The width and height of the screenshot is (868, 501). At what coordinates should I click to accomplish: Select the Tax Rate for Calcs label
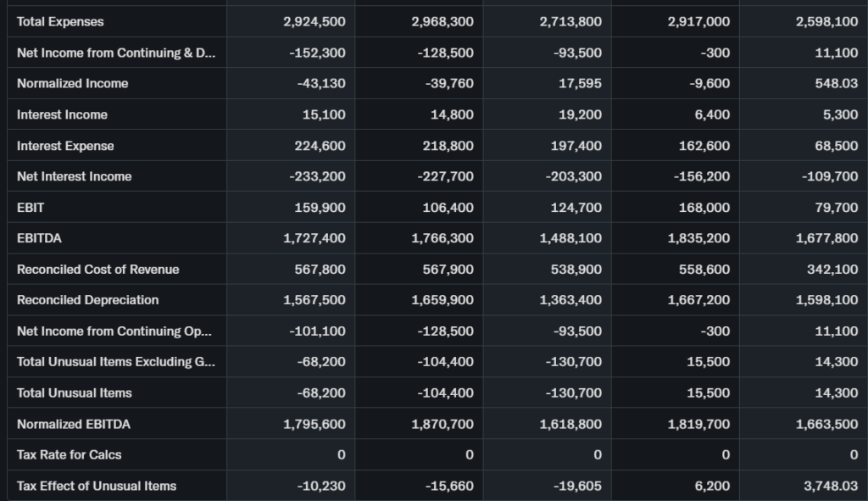(69, 454)
